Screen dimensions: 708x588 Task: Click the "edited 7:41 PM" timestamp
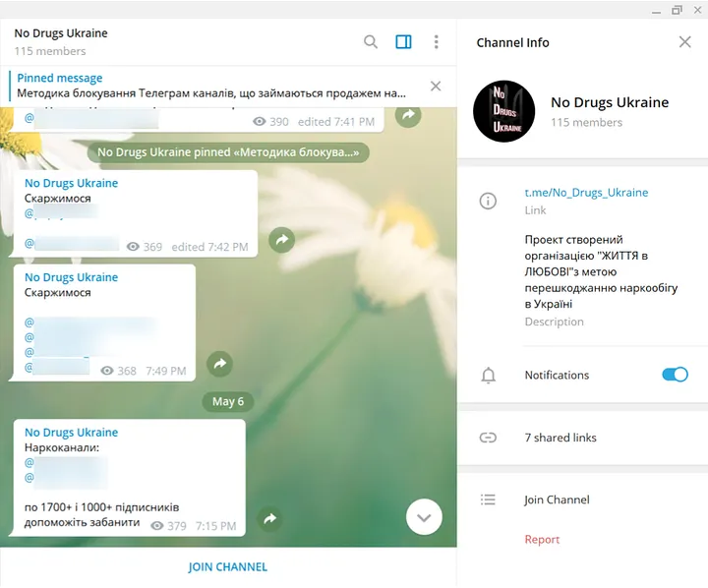coord(336,122)
